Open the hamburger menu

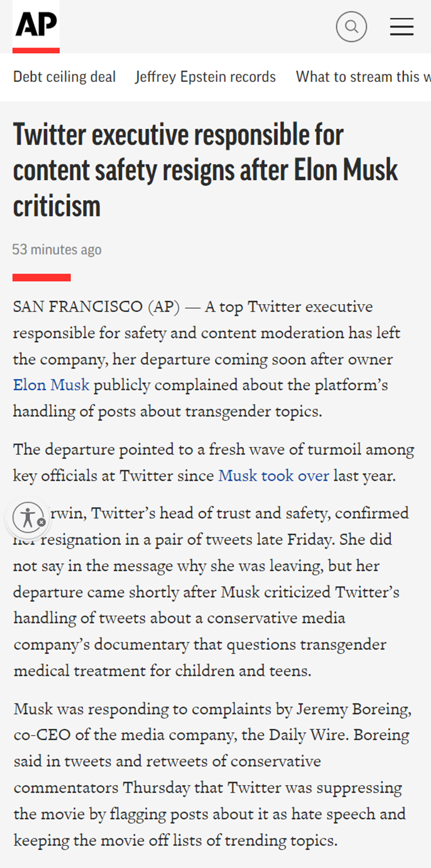point(402,27)
